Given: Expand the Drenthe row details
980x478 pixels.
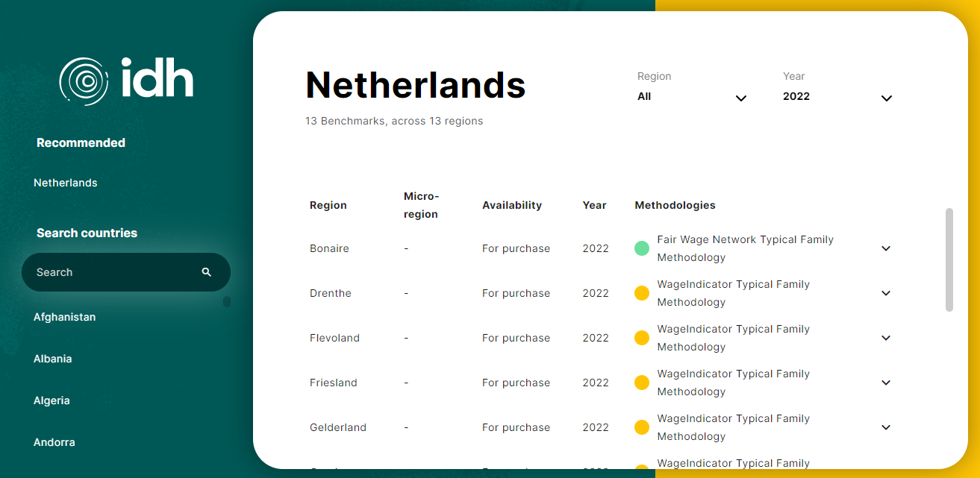Looking at the screenshot, I should [x=886, y=293].
